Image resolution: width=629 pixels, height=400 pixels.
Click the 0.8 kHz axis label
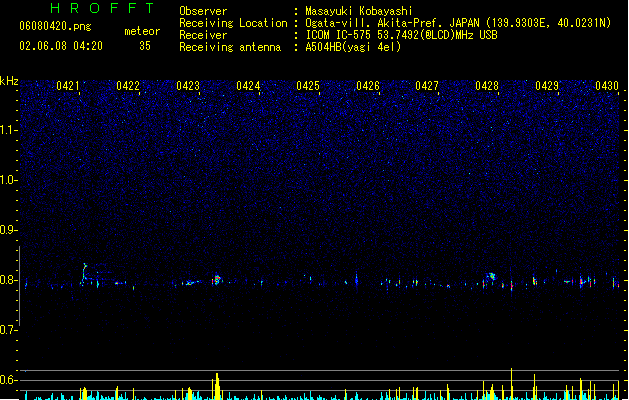[8, 280]
